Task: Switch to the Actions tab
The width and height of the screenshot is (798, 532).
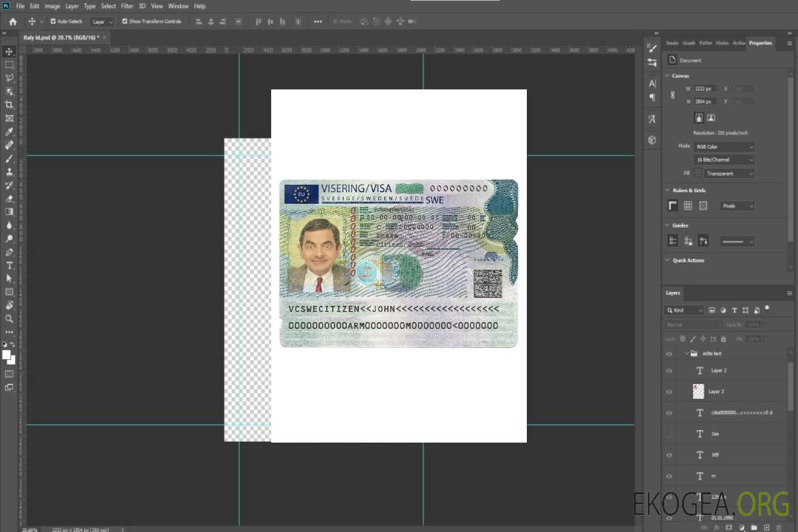Action: pyautogui.click(x=739, y=44)
